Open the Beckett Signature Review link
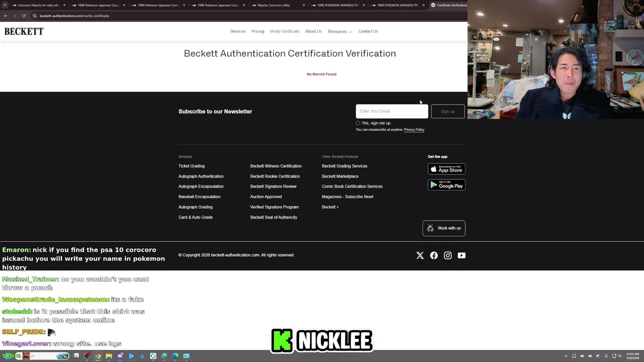Screen dimensions: 644x362 [273, 187]
